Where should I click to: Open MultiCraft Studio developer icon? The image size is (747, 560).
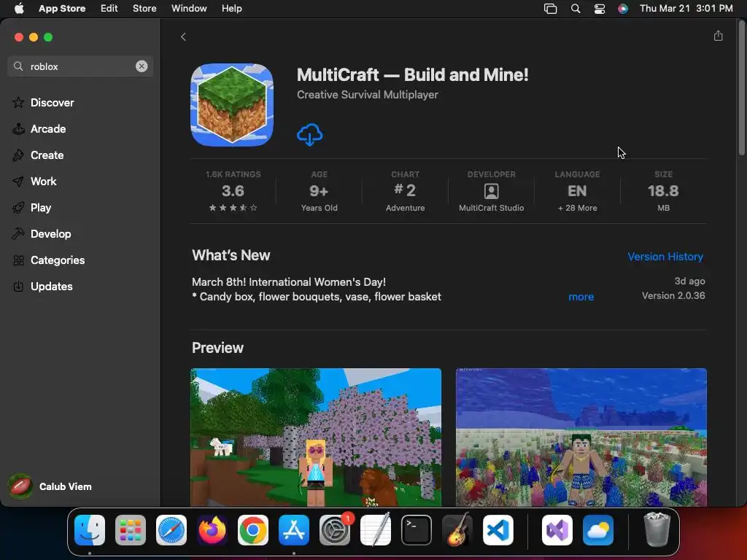491,191
